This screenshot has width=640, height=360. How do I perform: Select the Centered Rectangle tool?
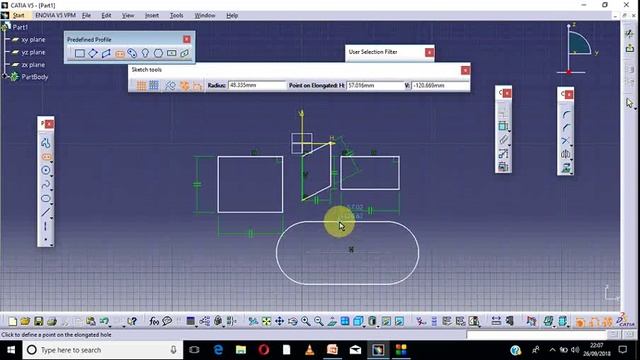[x=171, y=53]
